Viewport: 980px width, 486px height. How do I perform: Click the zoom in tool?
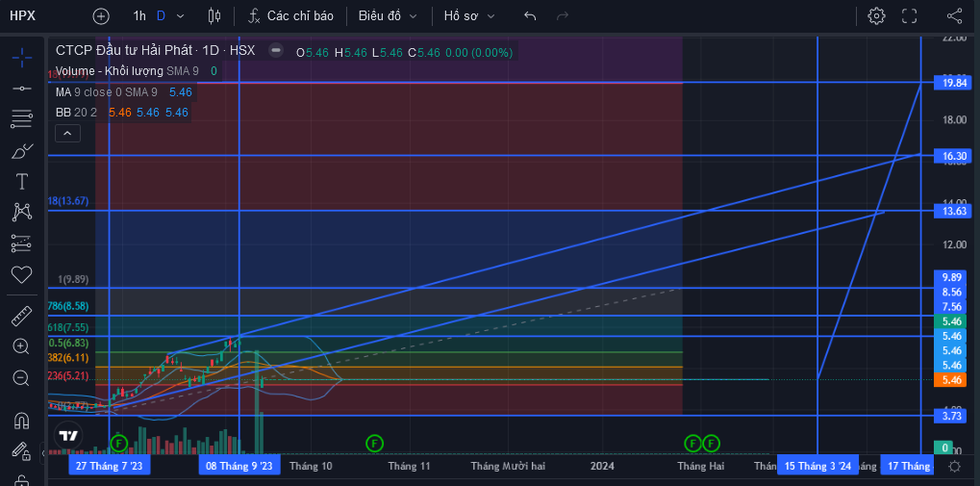point(22,346)
